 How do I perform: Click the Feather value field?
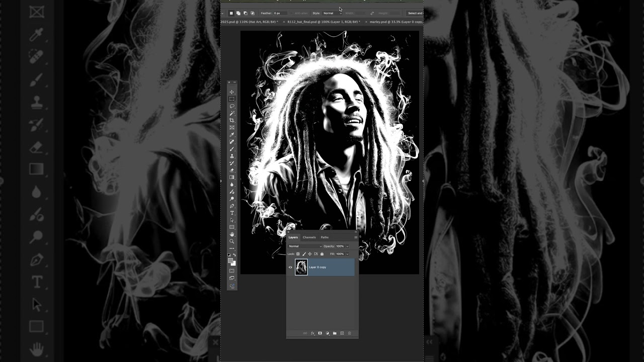(280, 13)
